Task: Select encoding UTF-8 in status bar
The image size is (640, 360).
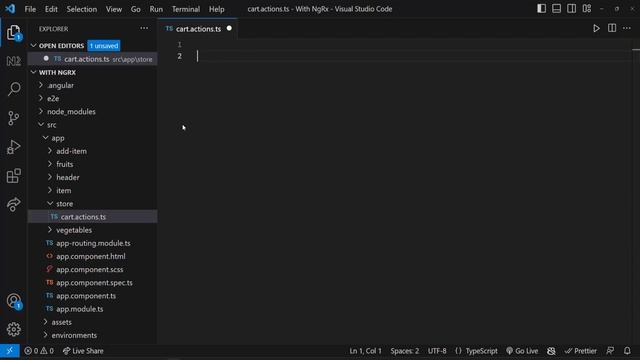Action: pyautogui.click(x=437, y=351)
